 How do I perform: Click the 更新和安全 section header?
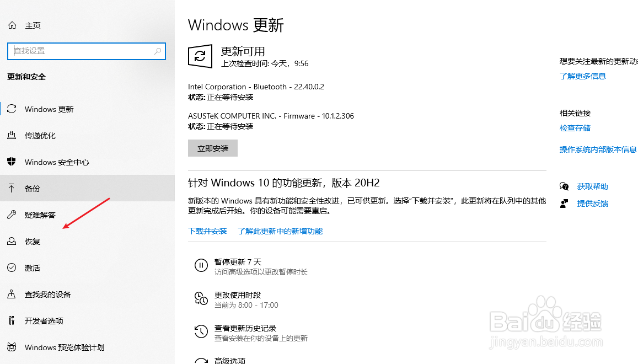coord(26,77)
